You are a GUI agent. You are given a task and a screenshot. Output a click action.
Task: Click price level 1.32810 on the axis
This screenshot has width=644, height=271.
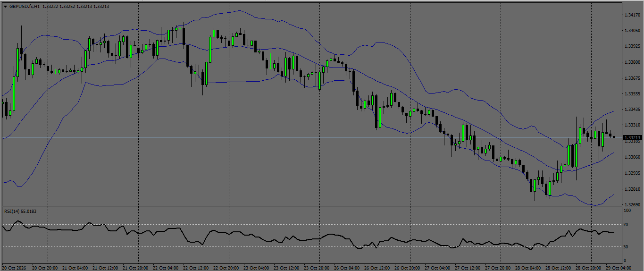632,189
